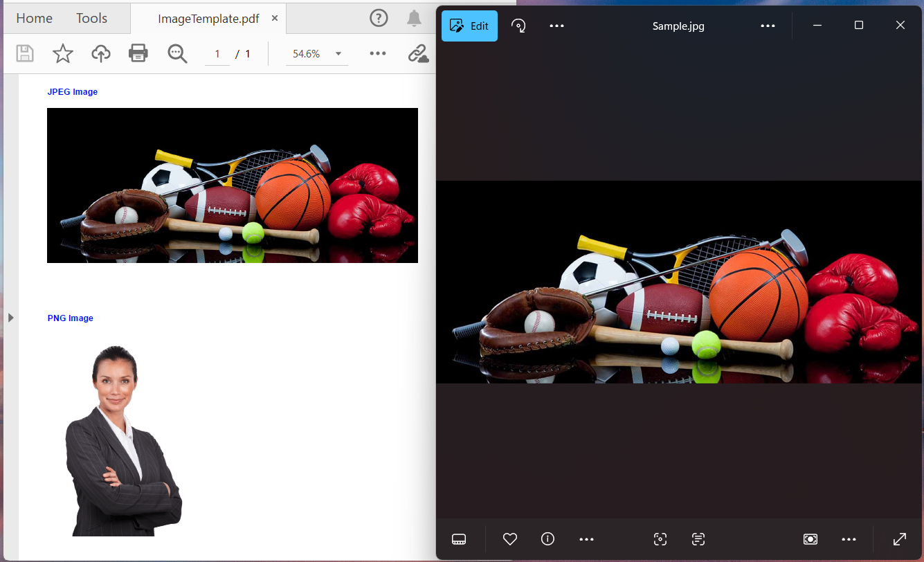This screenshot has height=562, width=924.
Task: Click the page number input field
Action: tap(217, 53)
